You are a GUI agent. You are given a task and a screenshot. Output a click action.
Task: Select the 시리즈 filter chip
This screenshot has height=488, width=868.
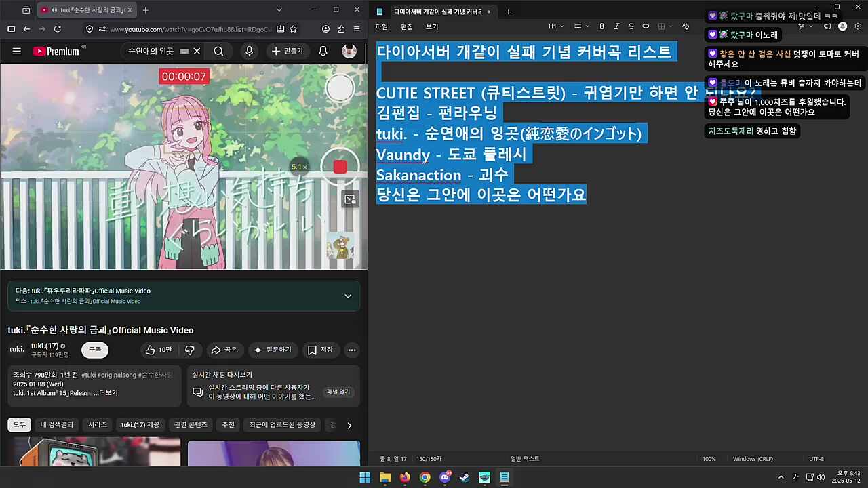click(x=98, y=425)
